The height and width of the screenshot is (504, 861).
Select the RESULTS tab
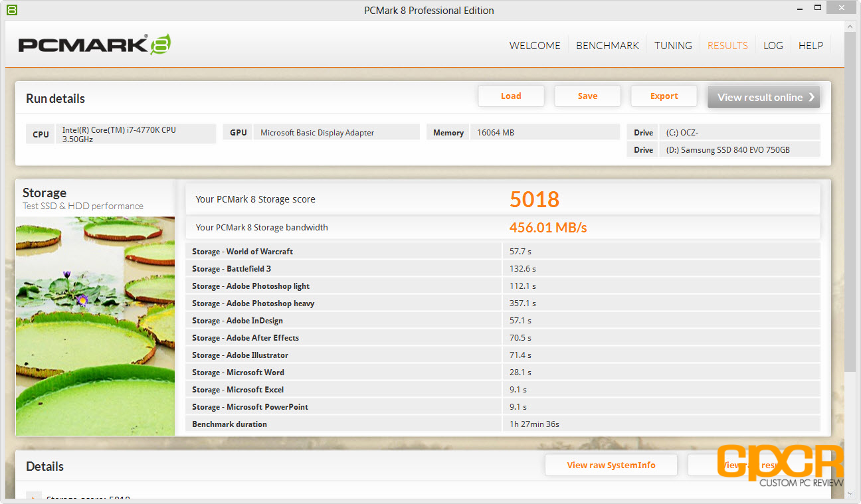click(x=727, y=46)
